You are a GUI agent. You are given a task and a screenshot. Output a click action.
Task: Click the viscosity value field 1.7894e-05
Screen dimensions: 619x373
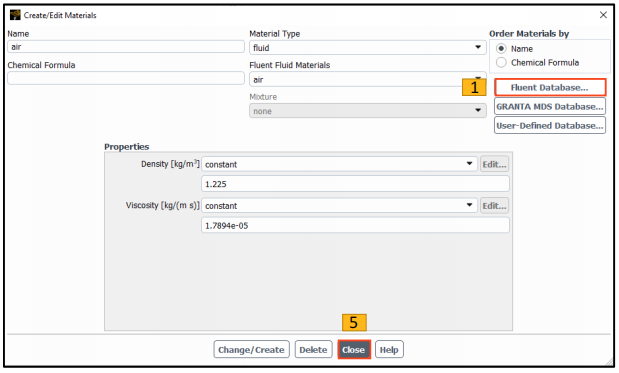point(355,225)
